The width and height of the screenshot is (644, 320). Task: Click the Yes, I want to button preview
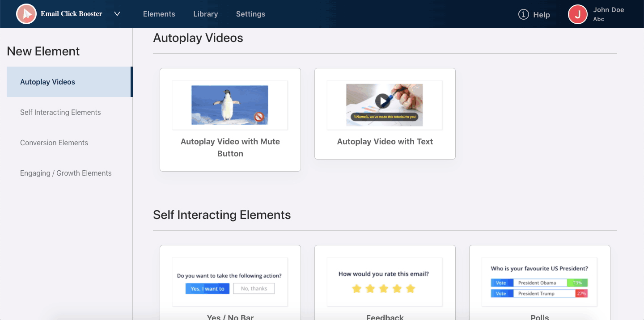tap(208, 289)
